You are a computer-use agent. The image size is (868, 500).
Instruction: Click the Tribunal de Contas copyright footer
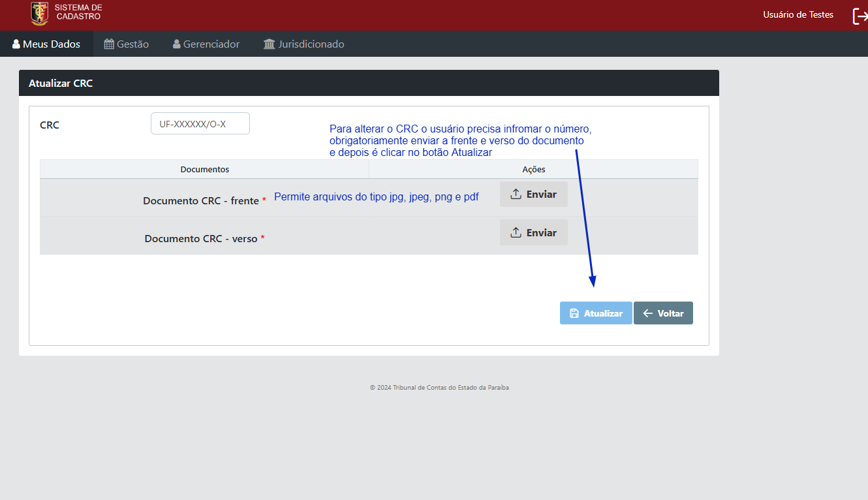point(439,387)
